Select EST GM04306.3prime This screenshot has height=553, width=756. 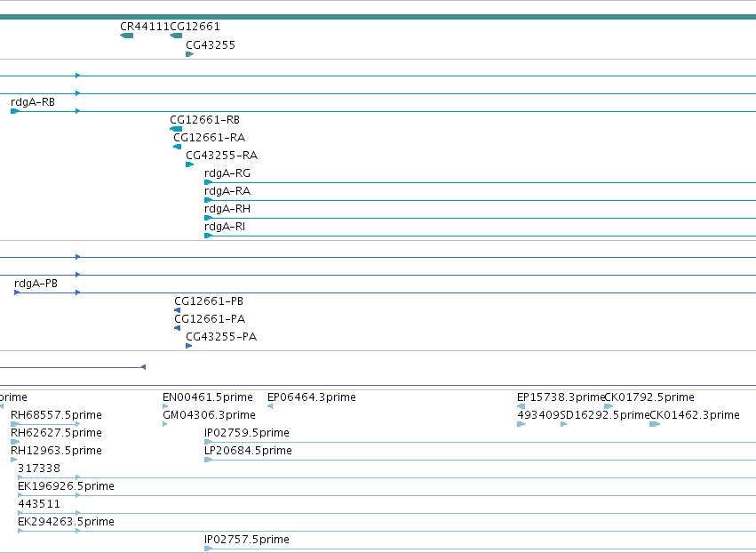point(210,415)
